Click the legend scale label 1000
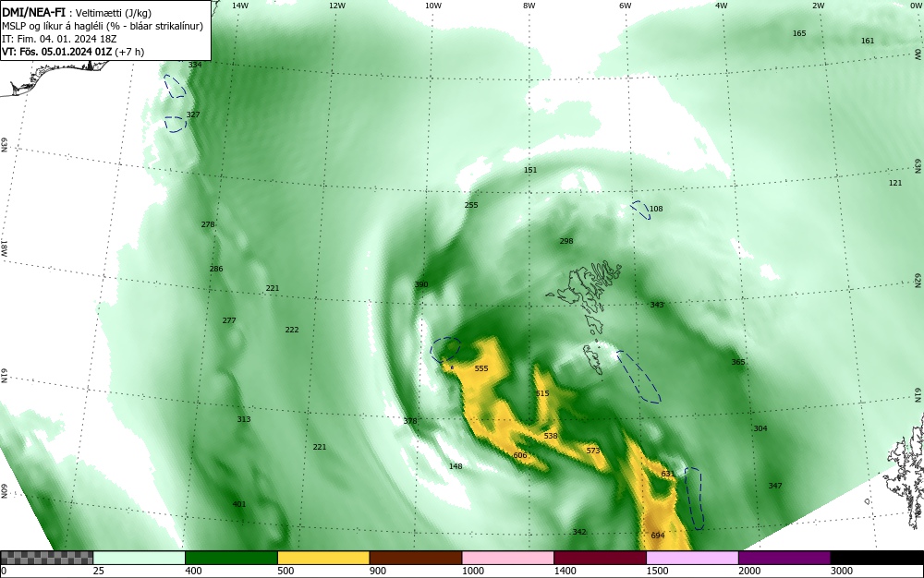The image size is (924, 578). point(472,571)
